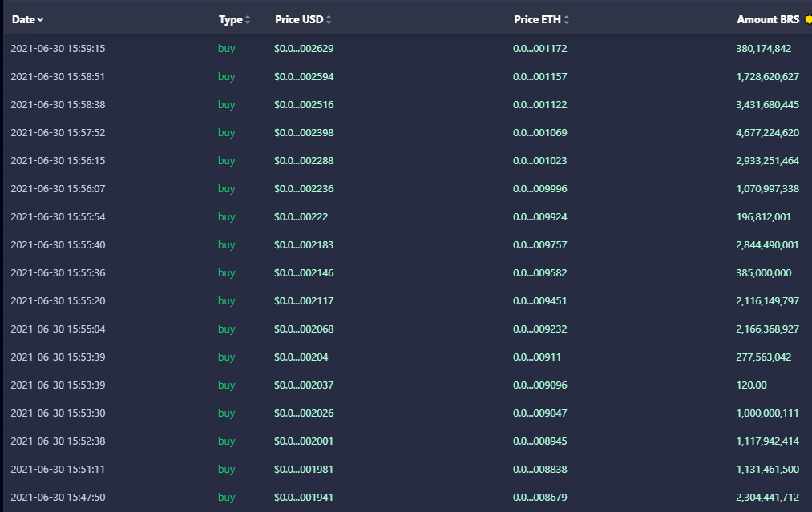Select price $0.0...002594
This screenshot has width=812, height=512.
coord(304,77)
